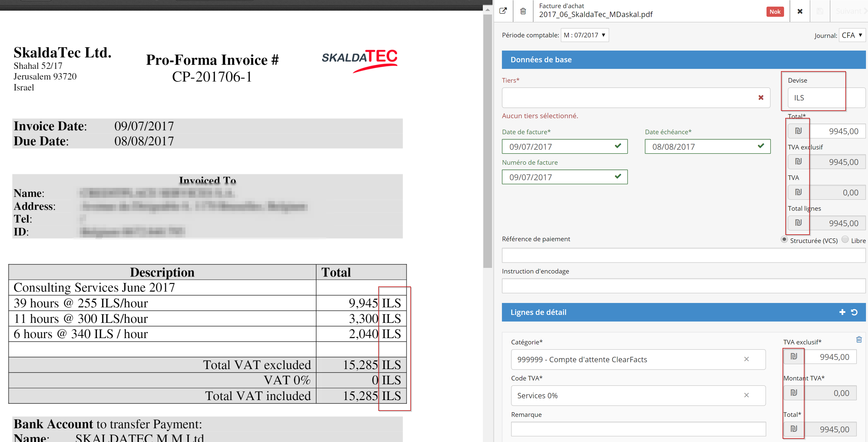
Task: Open the Période comptable dropdown
Action: pyautogui.click(x=584, y=35)
